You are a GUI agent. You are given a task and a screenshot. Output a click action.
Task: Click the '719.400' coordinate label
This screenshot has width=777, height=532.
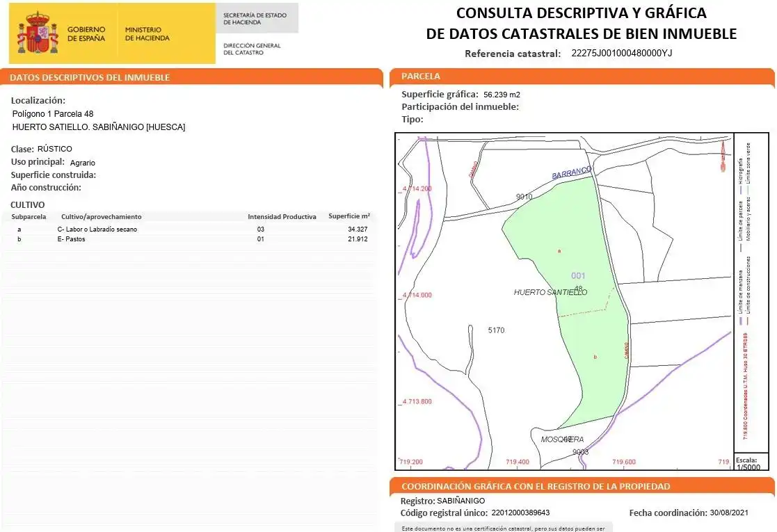518,462
